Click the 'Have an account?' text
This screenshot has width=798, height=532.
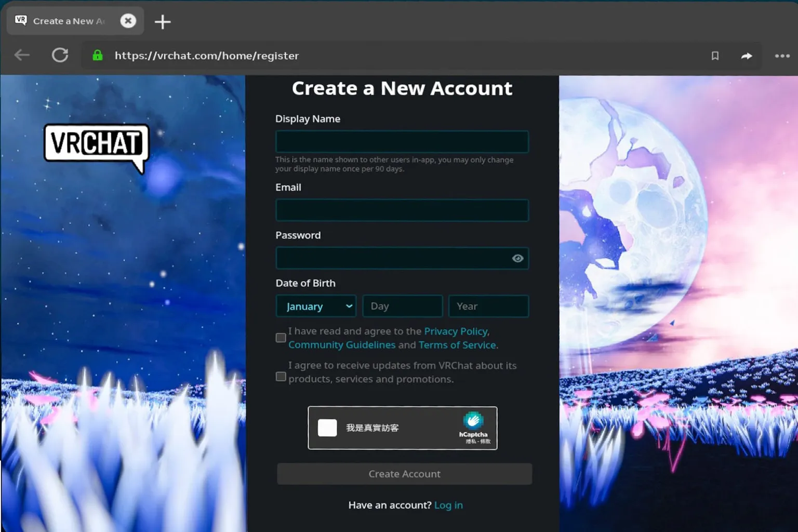(x=390, y=505)
